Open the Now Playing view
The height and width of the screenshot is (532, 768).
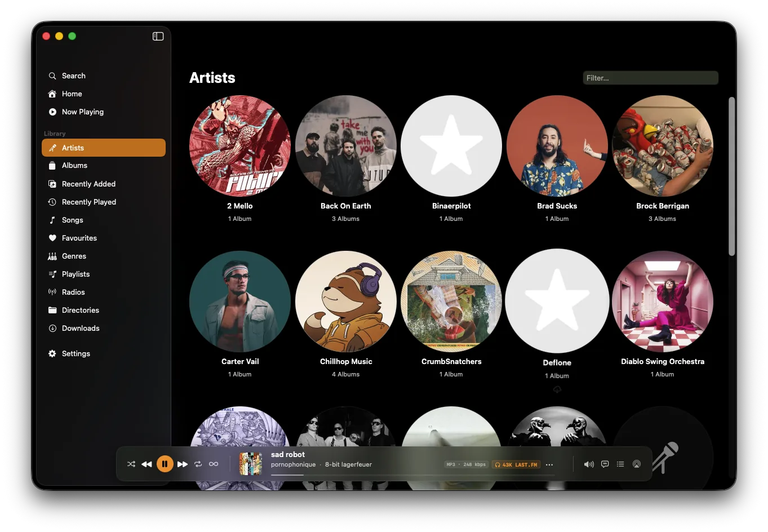[104, 112]
